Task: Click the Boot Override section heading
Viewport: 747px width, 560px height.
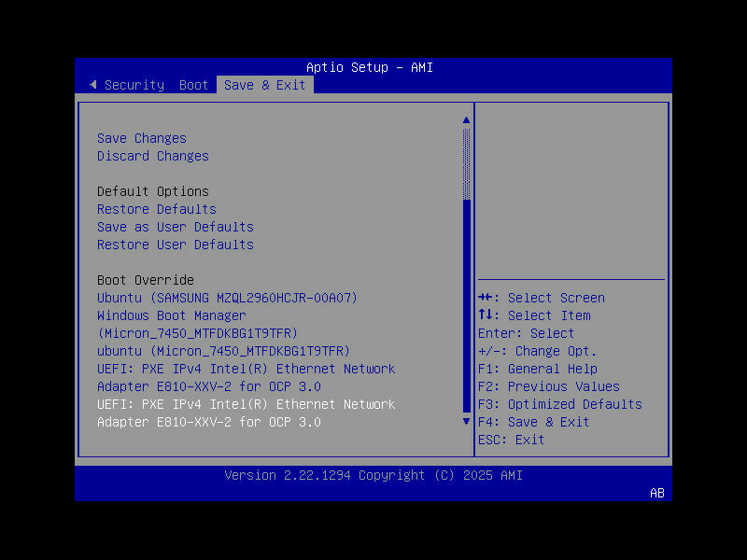Action: (145, 280)
